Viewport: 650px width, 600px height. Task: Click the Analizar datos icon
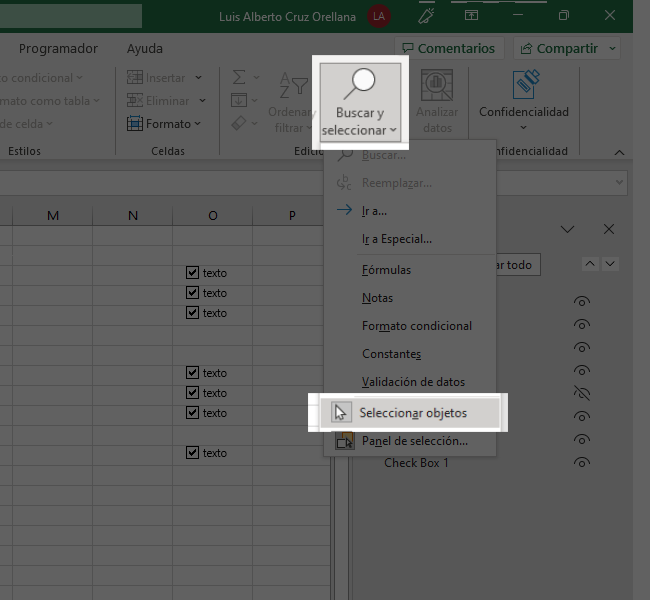tap(437, 85)
